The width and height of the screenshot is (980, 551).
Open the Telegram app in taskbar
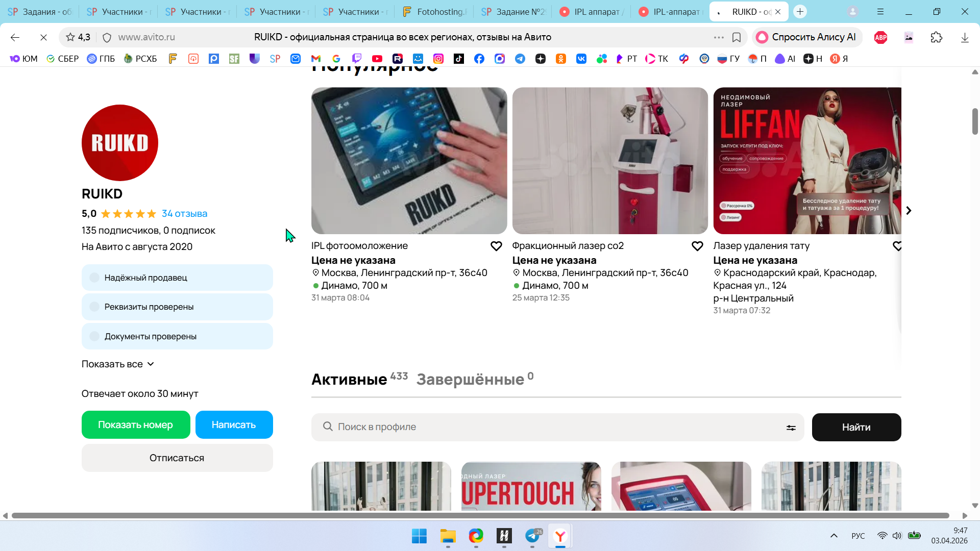tap(532, 536)
